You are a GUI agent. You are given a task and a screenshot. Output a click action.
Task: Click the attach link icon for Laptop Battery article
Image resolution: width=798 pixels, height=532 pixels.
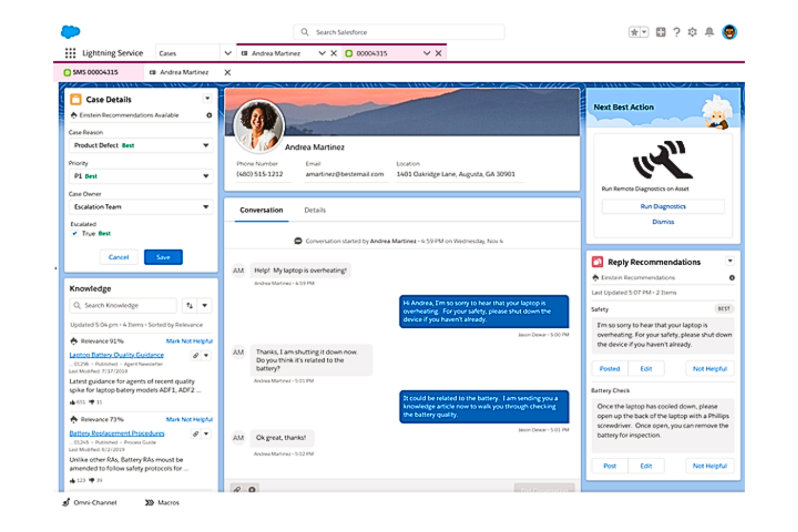(x=196, y=356)
